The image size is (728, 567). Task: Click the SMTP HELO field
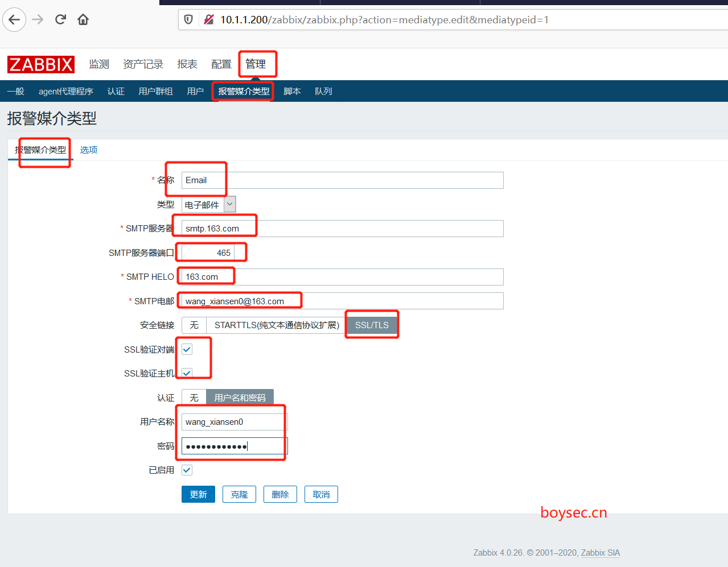point(343,277)
